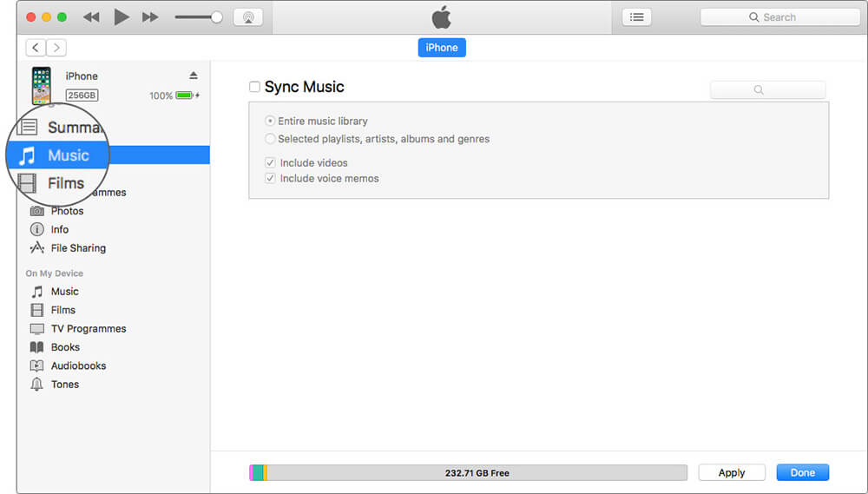Open the Films settings item
This screenshot has height=494, width=868.
(x=65, y=183)
